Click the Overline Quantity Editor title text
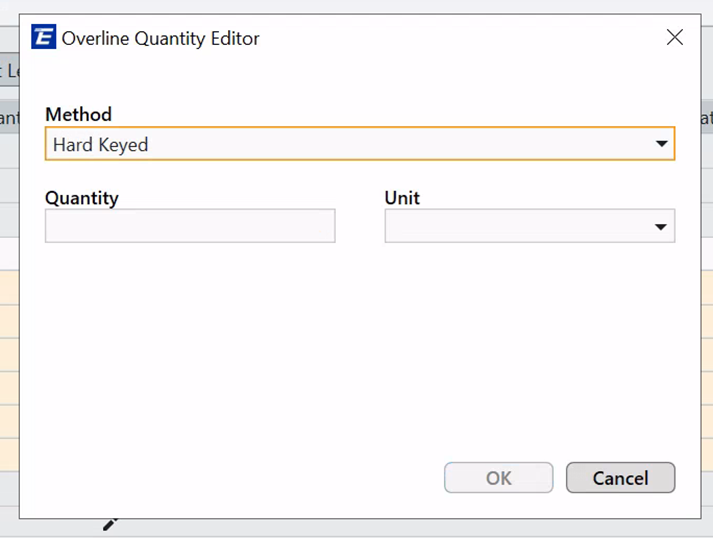 [161, 39]
